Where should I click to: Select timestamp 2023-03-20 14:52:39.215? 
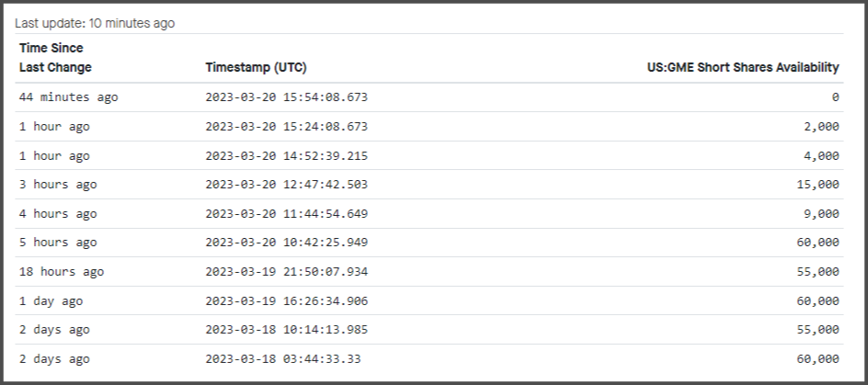click(x=286, y=156)
